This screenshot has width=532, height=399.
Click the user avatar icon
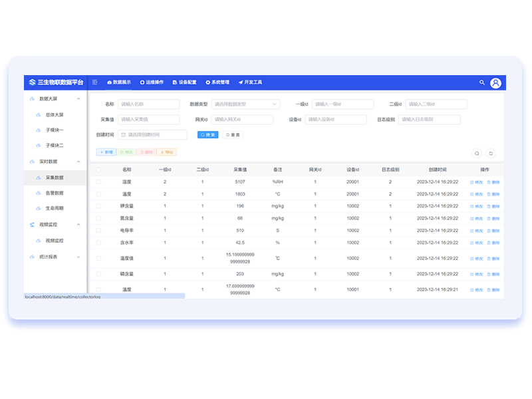point(495,83)
